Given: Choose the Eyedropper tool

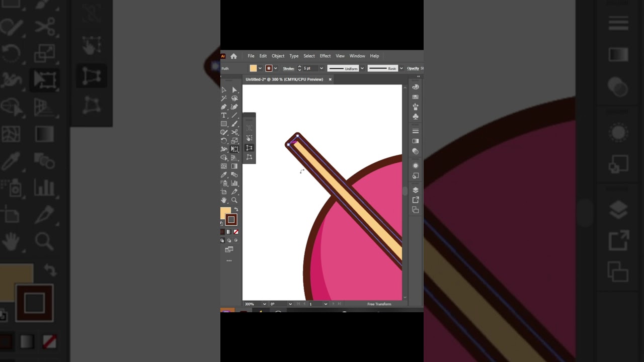Looking at the screenshot, I should point(224,174).
